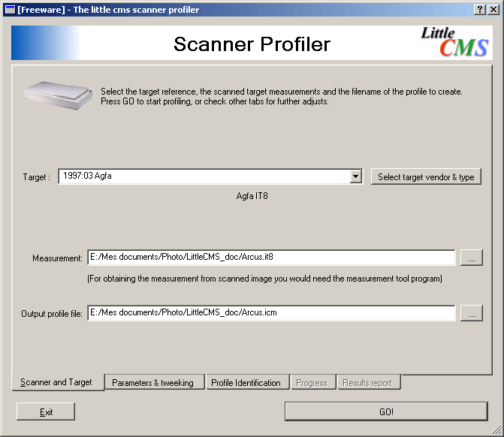
Task: Click the flatbed scanner image
Action: (58, 95)
